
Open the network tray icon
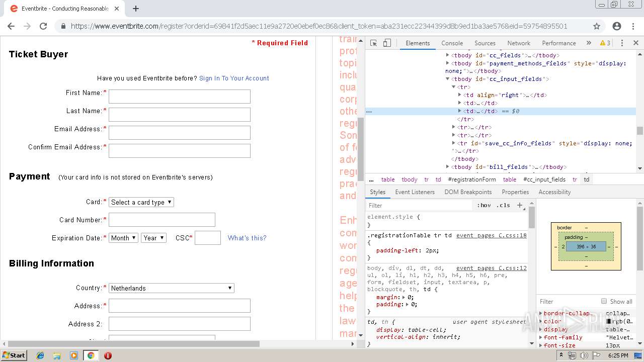click(x=572, y=355)
